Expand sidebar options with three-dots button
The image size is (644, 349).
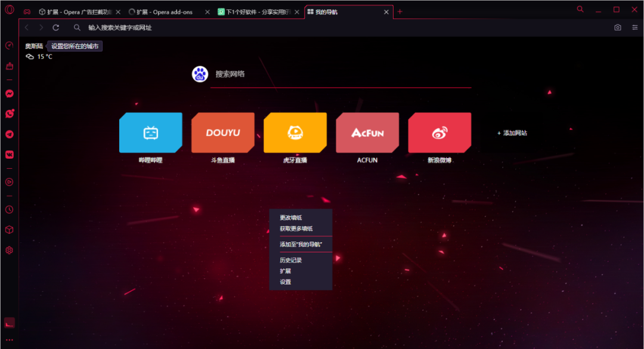pyautogui.click(x=9, y=339)
